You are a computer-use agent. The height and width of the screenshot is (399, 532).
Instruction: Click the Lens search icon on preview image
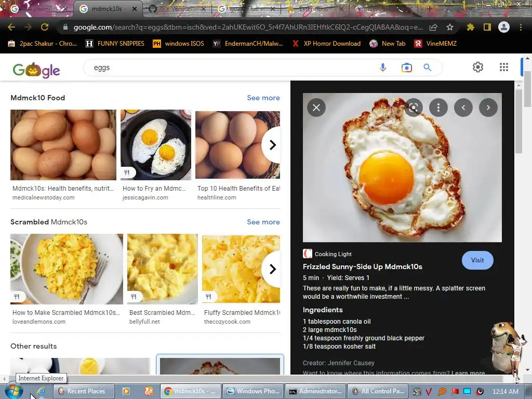(413, 108)
